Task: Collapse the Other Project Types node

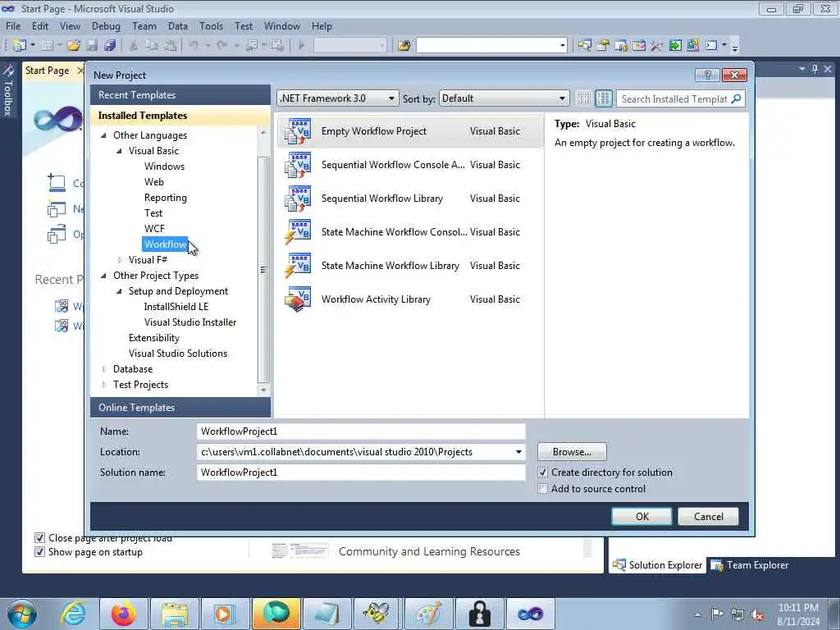Action: pos(104,276)
